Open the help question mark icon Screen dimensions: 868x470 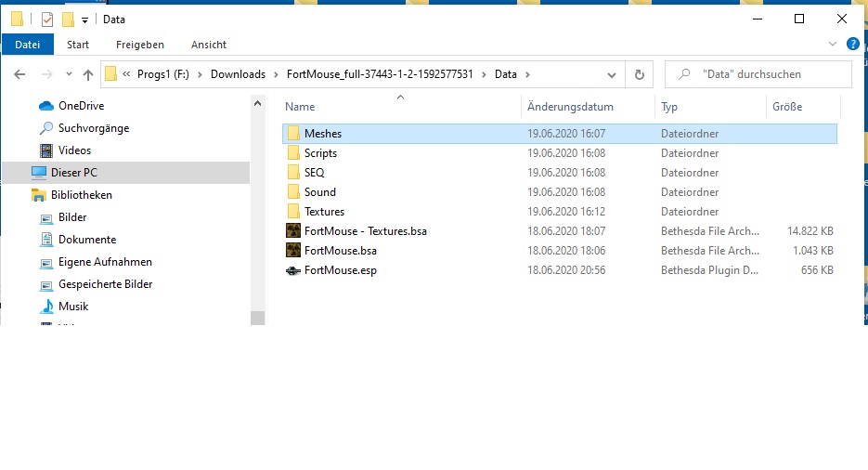(854, 45)
